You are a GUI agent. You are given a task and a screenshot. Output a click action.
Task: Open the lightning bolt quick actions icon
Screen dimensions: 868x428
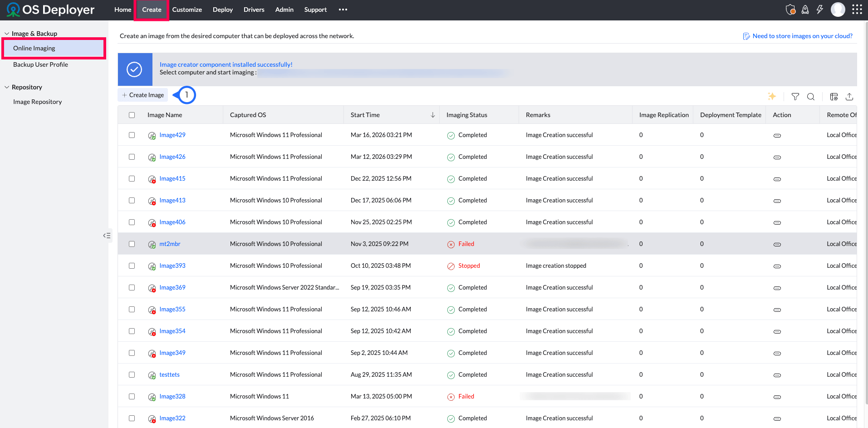[819, 10]
